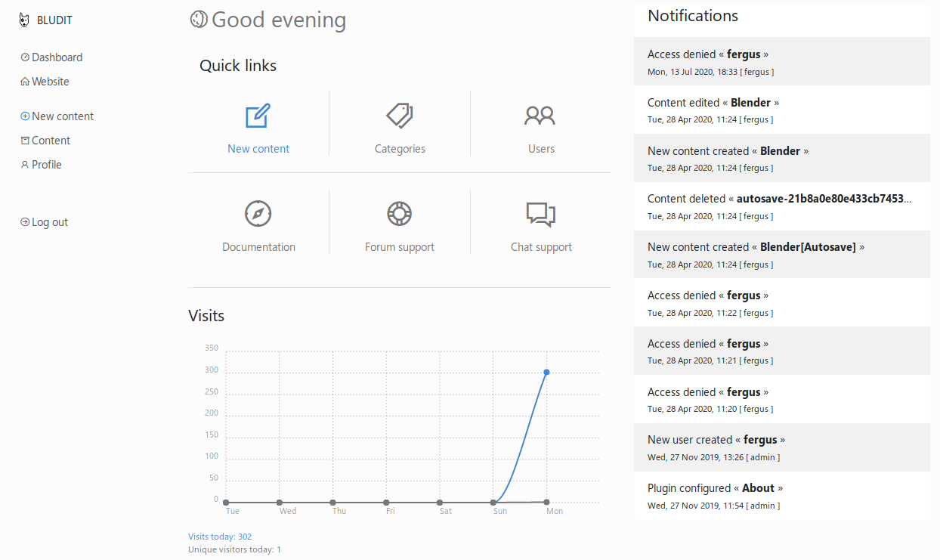This screenshot has height=560, width=940.
Task: Click the Categories tag icon
Action: (x=400, y=116)
